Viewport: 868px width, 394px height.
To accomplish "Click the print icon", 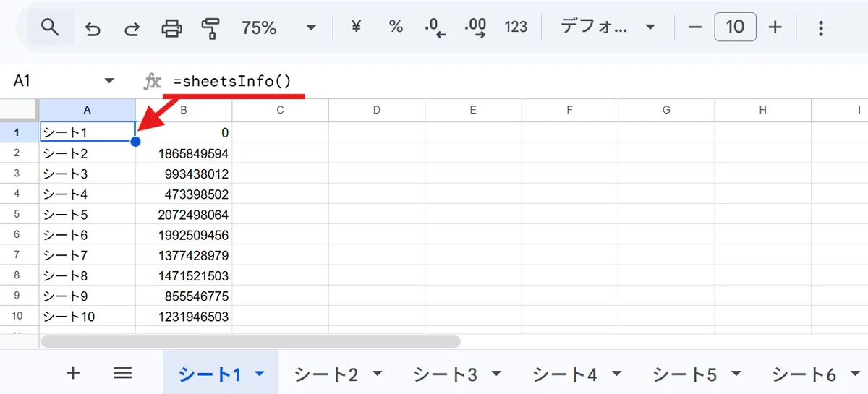I will [171, 28].
